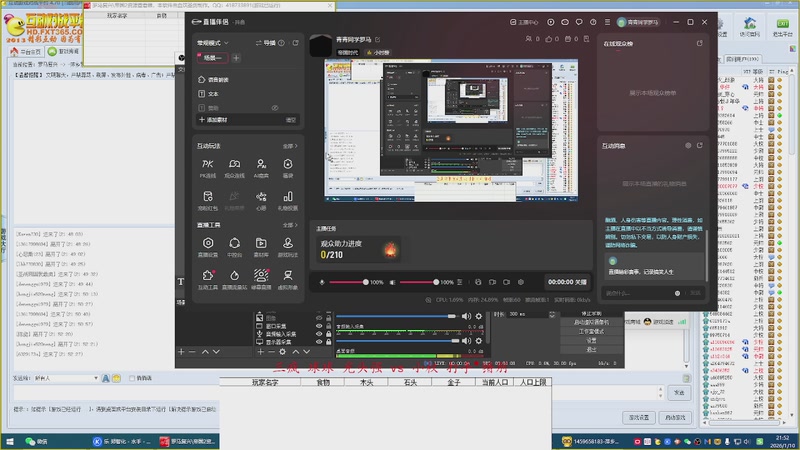Open the audio mixer icon beside speaker volume

(460, 282)
